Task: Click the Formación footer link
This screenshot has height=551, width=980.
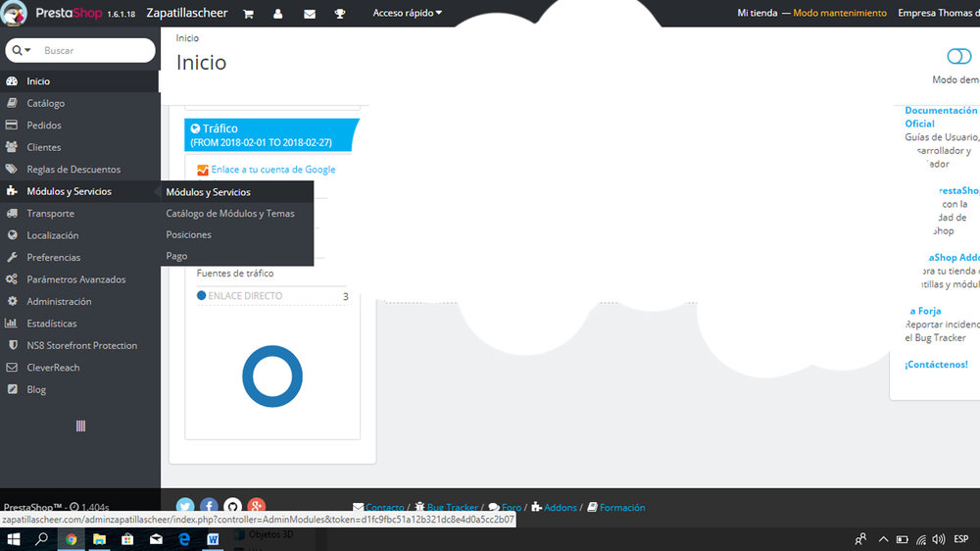Action: point(622,507)
